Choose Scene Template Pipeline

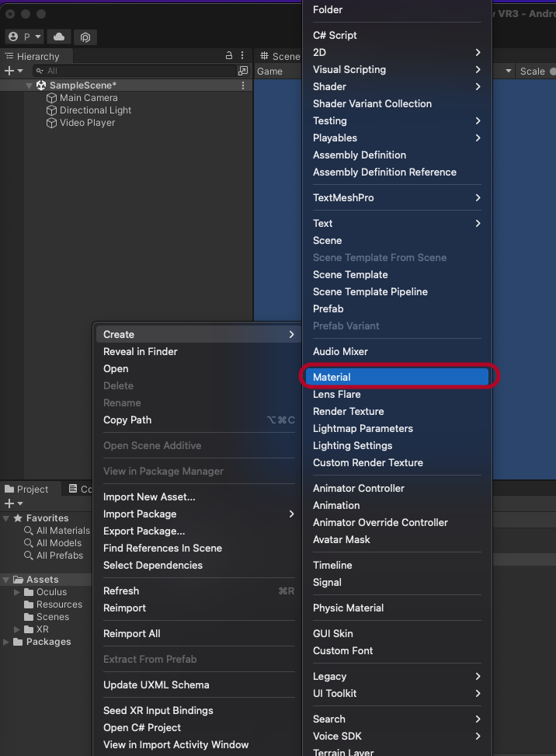397,291
